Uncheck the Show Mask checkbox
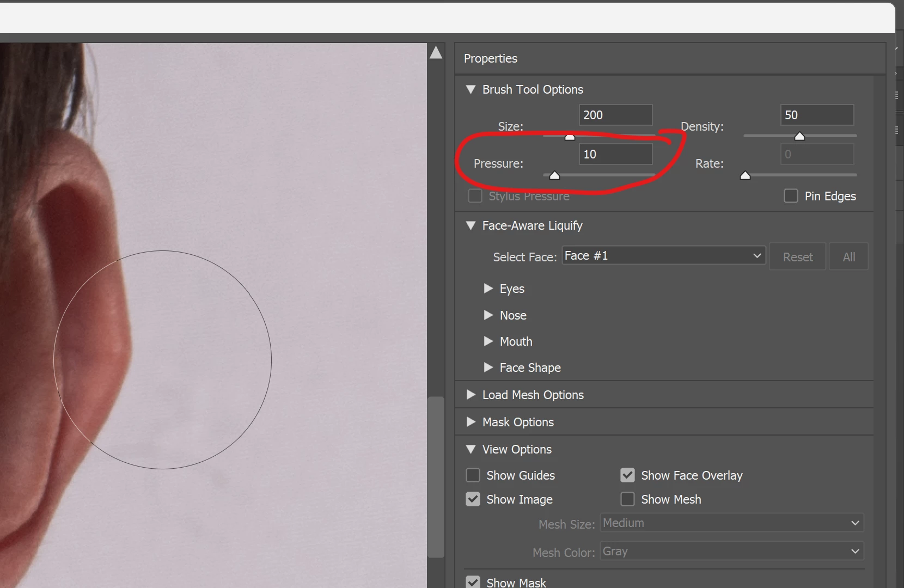Screen dimensions: 904x588 pos(473,582)
